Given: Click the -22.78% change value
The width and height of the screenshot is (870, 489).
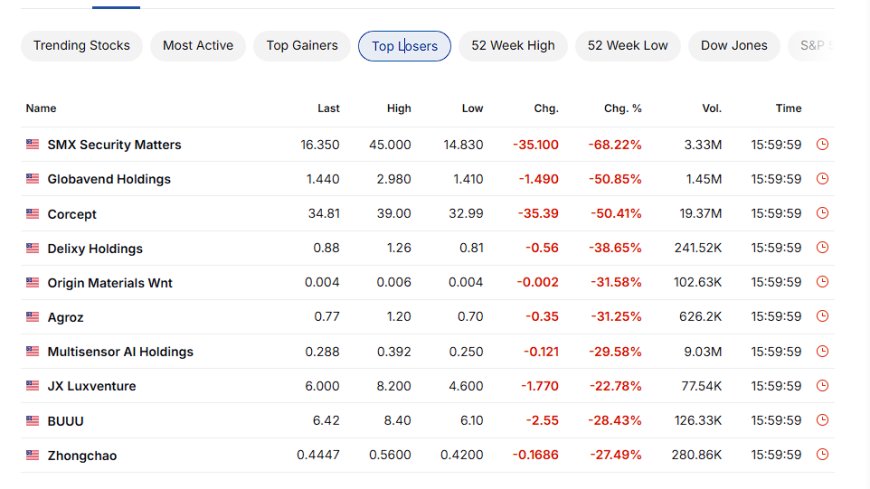Looking at the screenshot, I should coord(615,386).
